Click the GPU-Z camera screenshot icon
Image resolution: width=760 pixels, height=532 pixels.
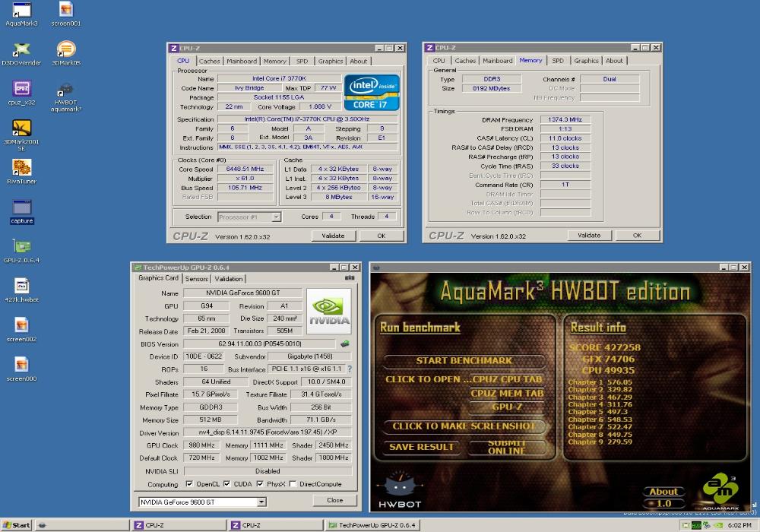(349, 278)
